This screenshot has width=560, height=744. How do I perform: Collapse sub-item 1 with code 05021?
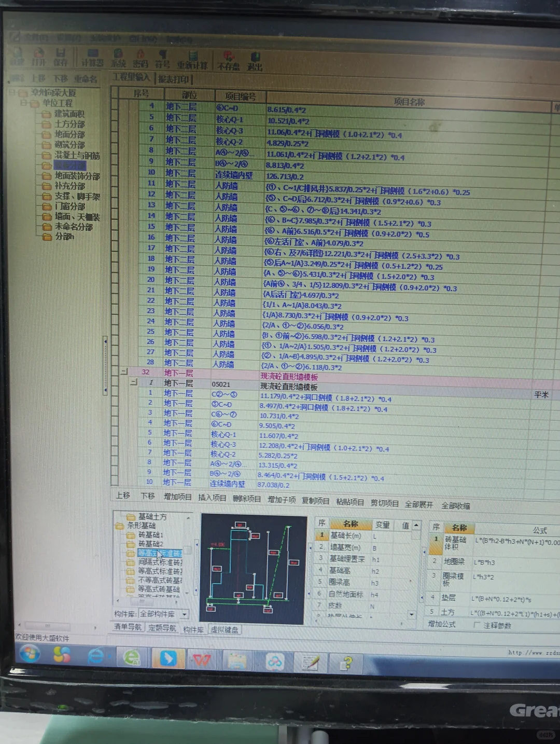point(134,382)
